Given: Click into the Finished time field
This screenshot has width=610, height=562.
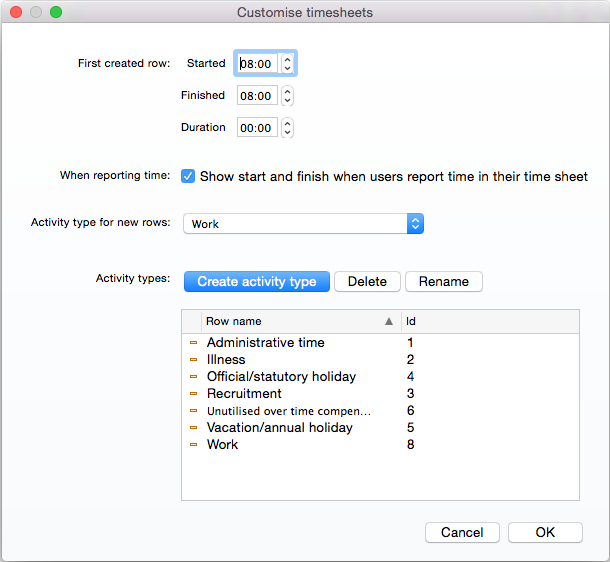Looking at the screenshot, I should click(257, 96).
